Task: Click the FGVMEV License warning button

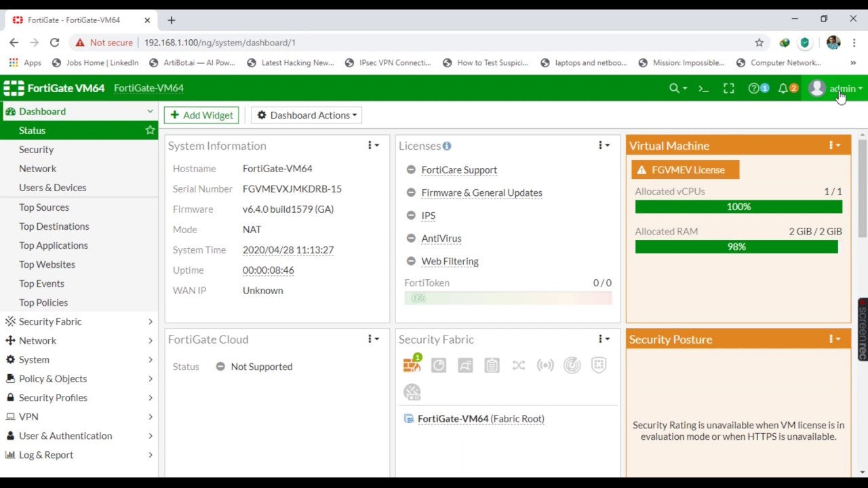Action: click(x=685, y=169)
